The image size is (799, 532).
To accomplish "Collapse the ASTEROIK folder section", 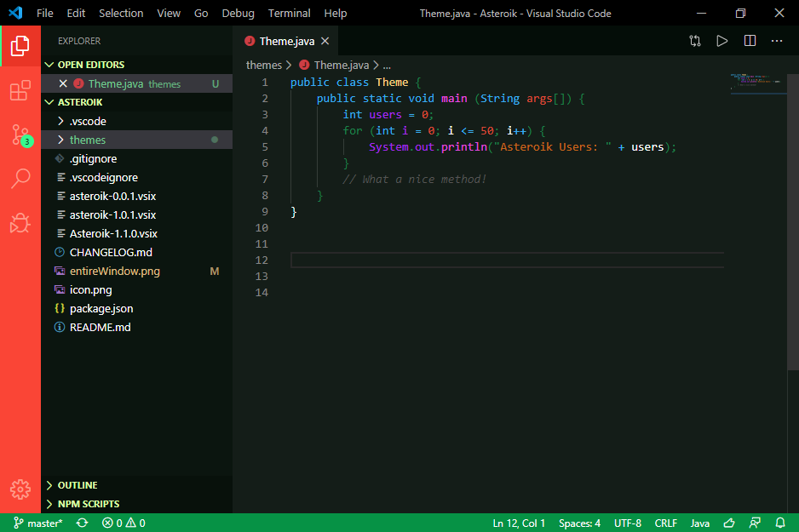I will coord(136,102).
